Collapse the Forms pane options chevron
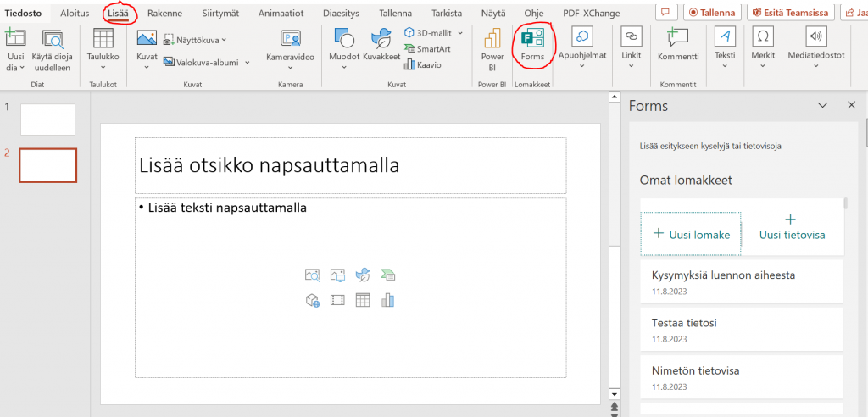Image resolution: width=868 pixels, height=417 pixels. 821,105
